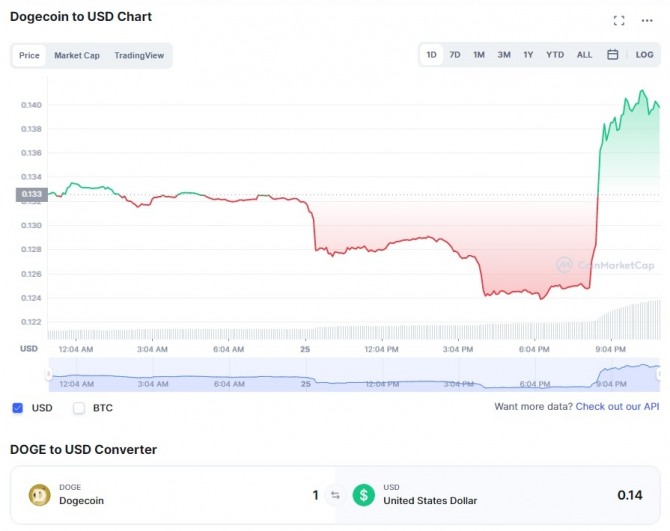Open the three-dot more options menu
This screenshot has height=531, width=670.
coord(647,20)
